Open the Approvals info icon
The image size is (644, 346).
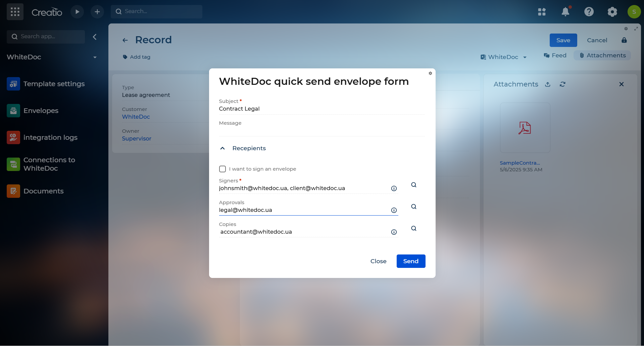394,210
